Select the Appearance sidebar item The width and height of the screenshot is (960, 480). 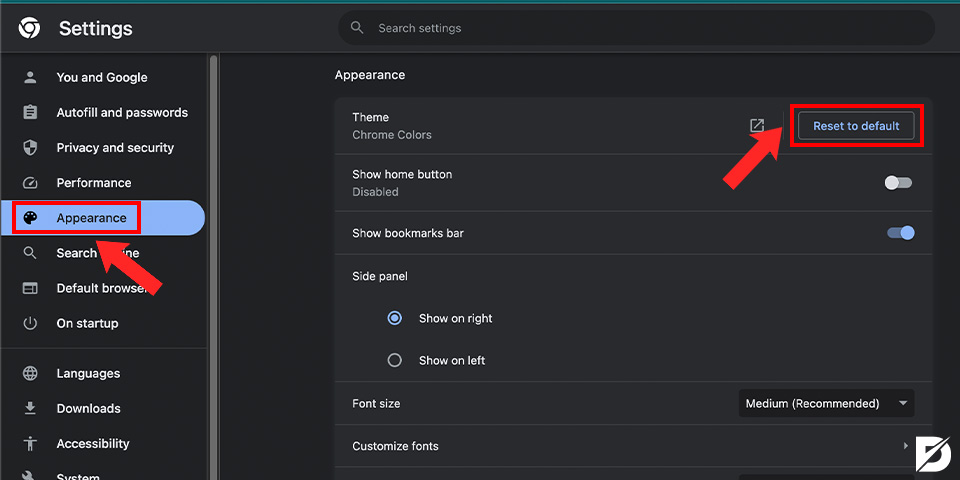coord(103,218)
